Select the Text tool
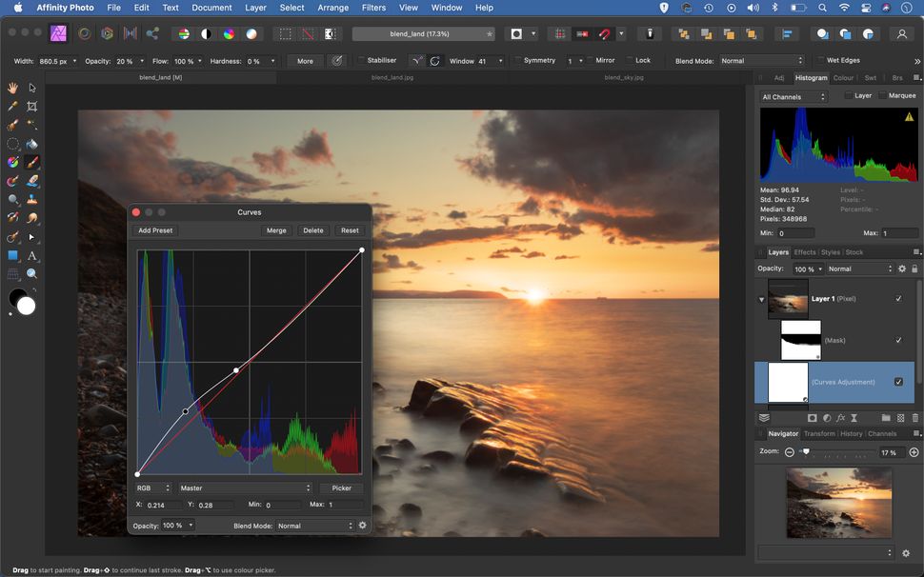This screenshot has width=924, height=577. click(31, 255)
